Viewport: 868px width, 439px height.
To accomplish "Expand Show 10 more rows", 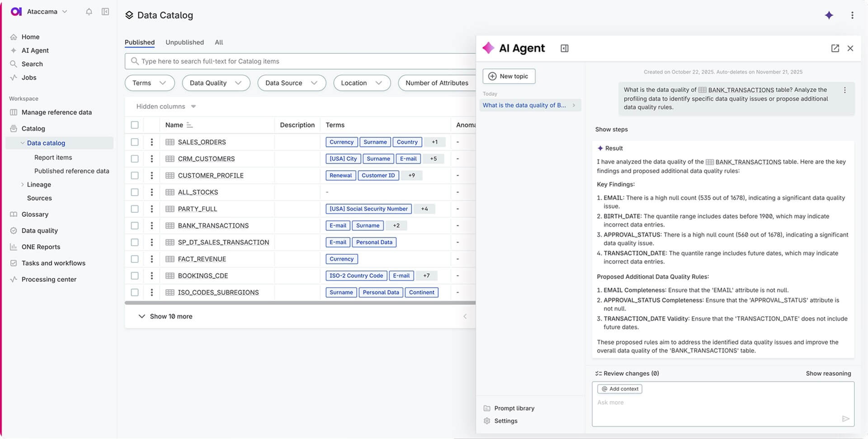I will tap(165, 317).
